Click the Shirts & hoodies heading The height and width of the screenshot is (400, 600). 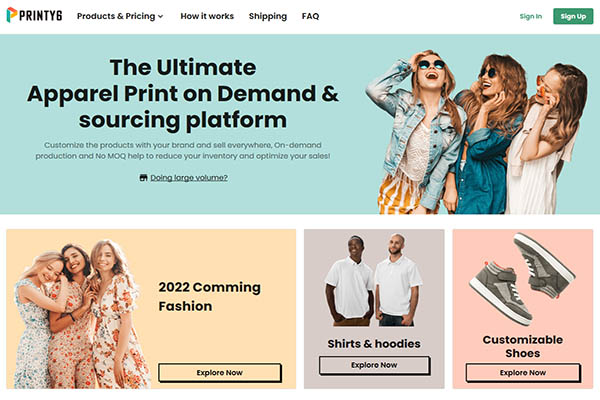tap(374, 344)
